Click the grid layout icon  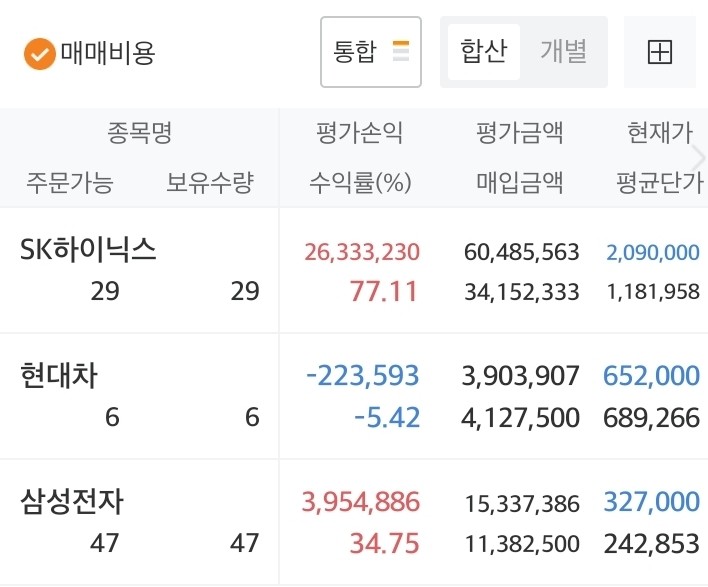point(660,52)
